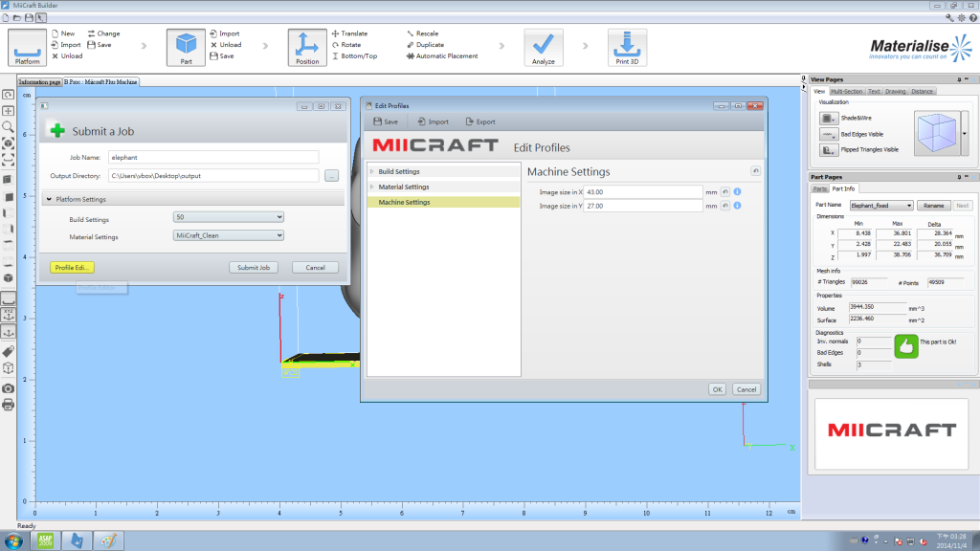Switch to the Text tab in View Pages
Image resolution: width=980 pixels, height=551 pixels.
tap(874, 91)
